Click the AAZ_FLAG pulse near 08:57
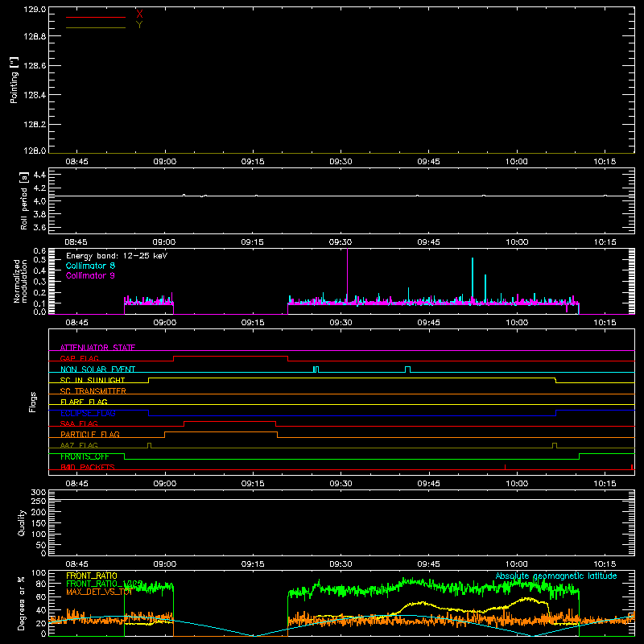Image resolution: width=644 pixels, height=644 pixels. tap(149, 445)
